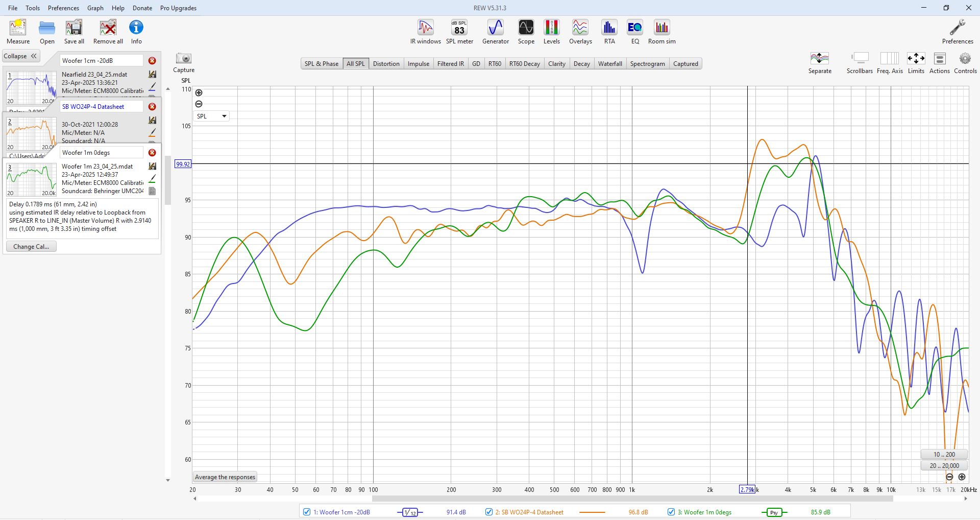Image resolution: width=980 pixels, height=520 pixels.
Task: Open the SPL axis dropdown
Action: 211,116
